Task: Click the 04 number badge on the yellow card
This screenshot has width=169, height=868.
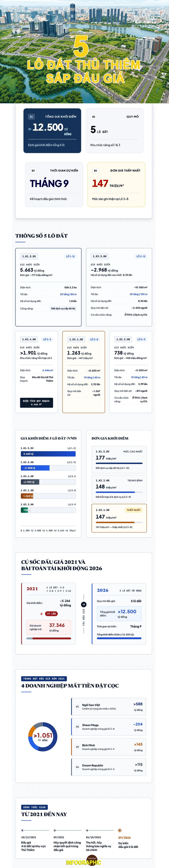Action: 95,170
